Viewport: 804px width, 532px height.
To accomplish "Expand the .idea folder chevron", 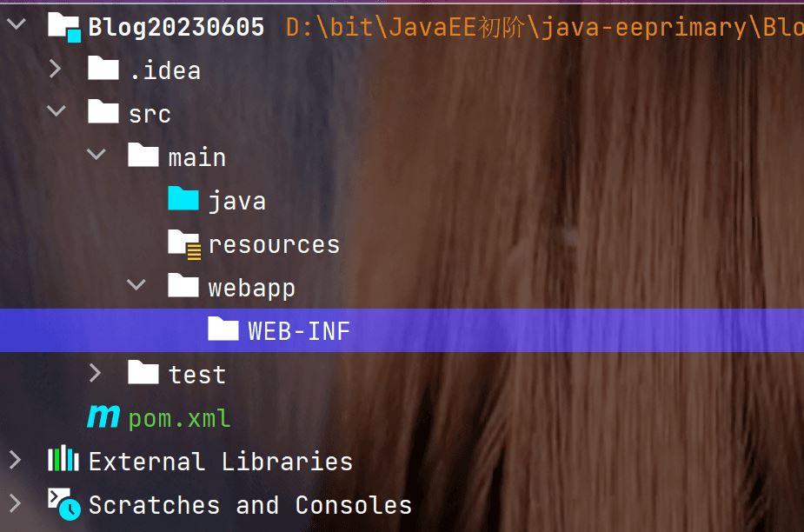I will pos(56,69).
